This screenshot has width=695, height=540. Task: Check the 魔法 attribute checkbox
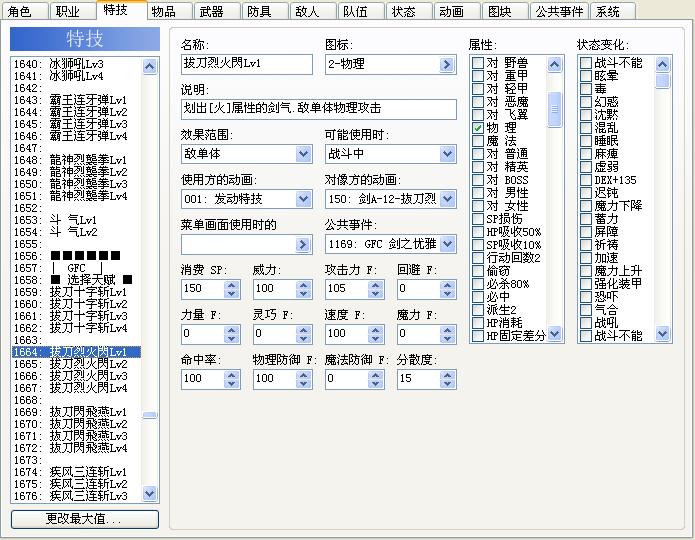(x=477, y=141)
